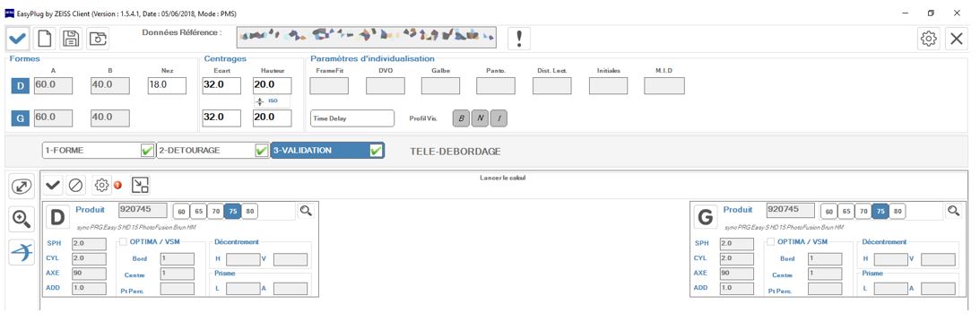
Task: Open the 3-VALIDATION step tab
Action: tap(327, 151)
